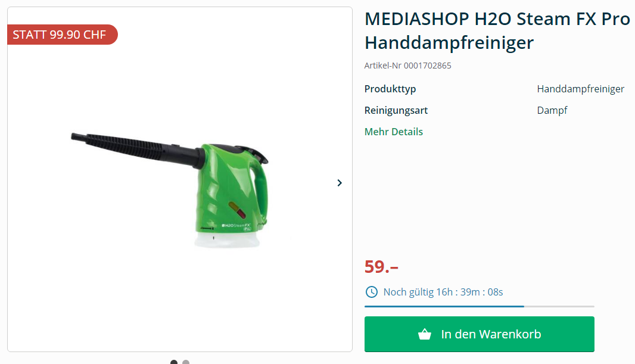This screenshot has height=364, width=635.
Task: Click the Reinigungsart label
Action: 396,110
